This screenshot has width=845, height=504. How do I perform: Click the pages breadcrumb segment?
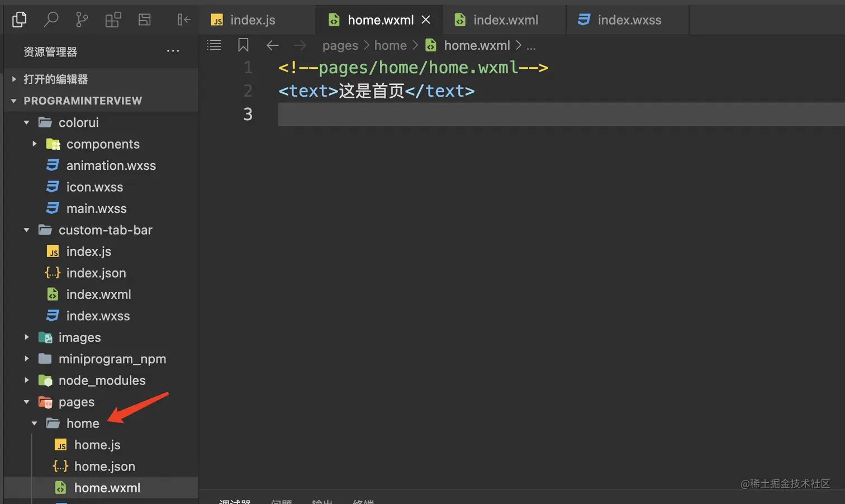point(340,45)
